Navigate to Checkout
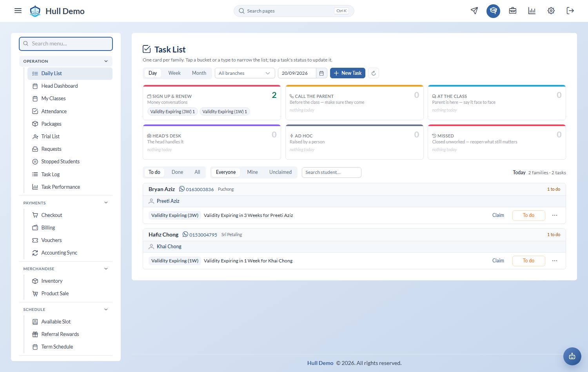588x372 pixels. tap(70, 215)
